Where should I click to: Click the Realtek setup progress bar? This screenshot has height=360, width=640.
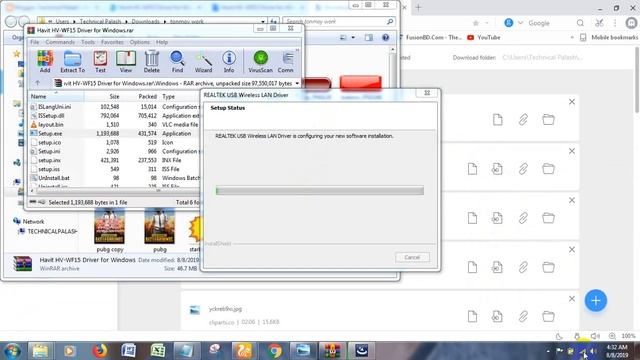pos(320,190)
